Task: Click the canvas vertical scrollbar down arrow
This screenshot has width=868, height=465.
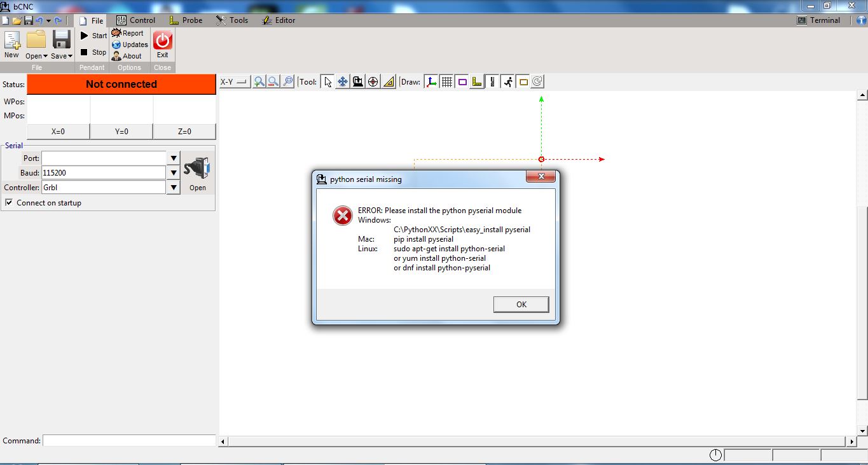Action: coord(862,431)
